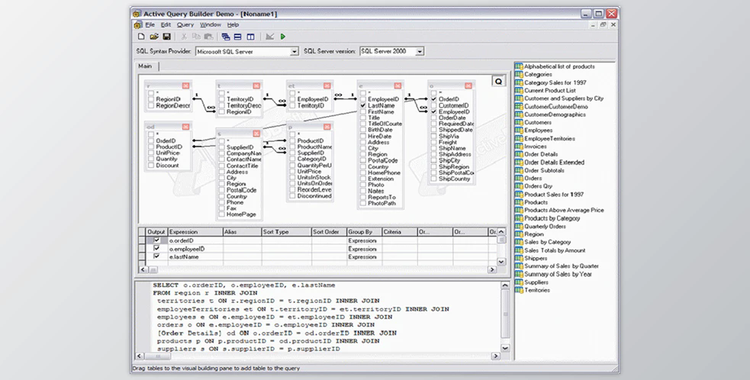750x380 pixels.
Task: Click the application icon in the menu bar
Action: pyautogui.click(x=138, y=25)
